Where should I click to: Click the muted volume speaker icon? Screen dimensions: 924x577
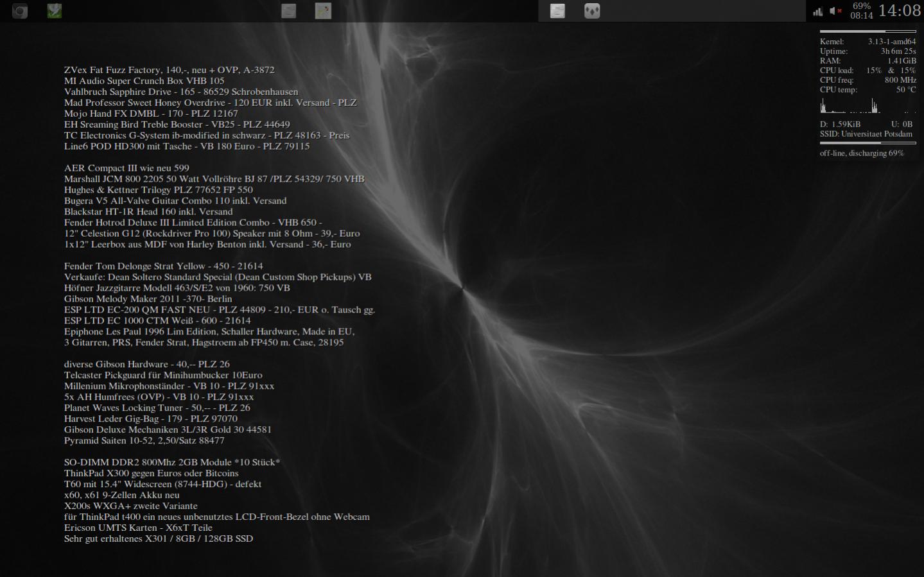(835, 11)
